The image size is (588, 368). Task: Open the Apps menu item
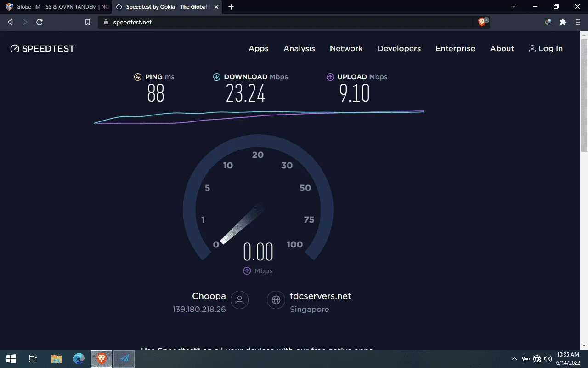click(259, 48)
